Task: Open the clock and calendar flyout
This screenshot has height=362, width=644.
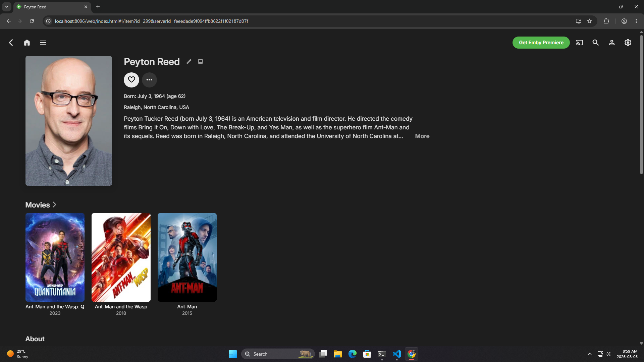Action: pos(627,354)
